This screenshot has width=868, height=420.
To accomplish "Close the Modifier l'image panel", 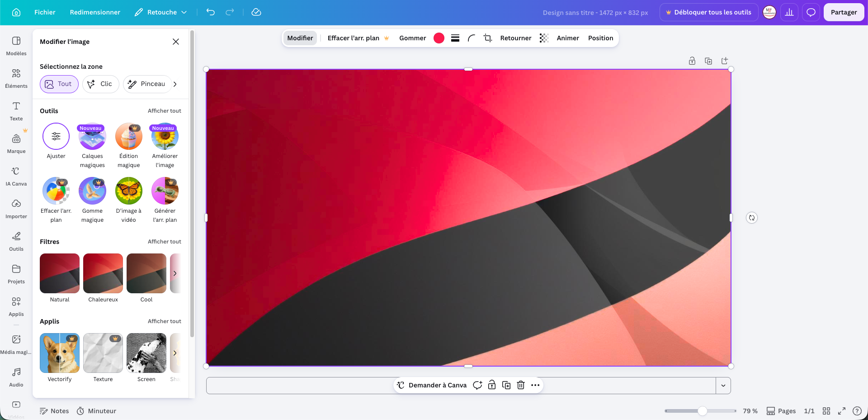I will pyautogui.click(x=176, y=42).
